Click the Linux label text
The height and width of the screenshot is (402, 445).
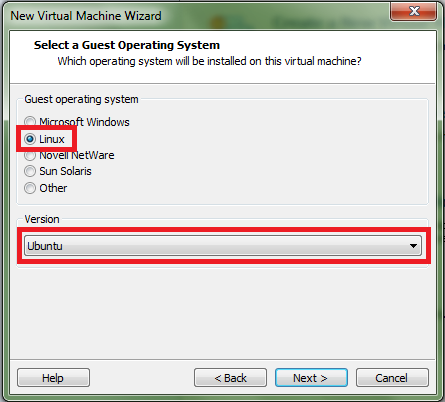(52, 139)
